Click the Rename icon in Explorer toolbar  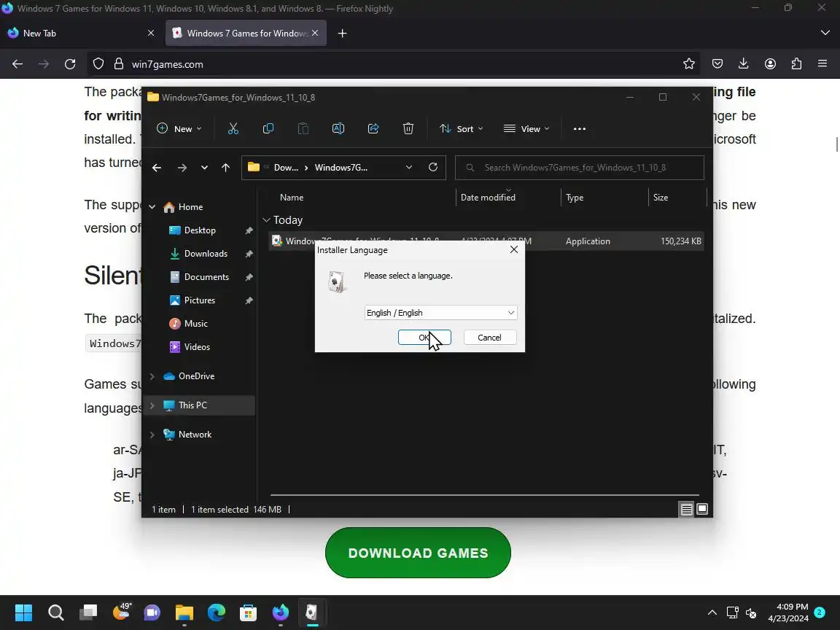[338, 128]
